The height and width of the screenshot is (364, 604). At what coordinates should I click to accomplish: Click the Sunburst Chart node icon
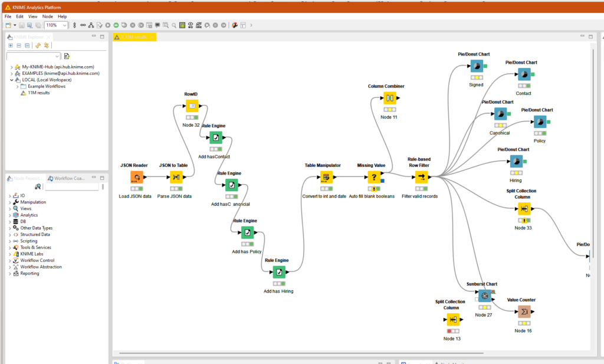coord(485,296)
